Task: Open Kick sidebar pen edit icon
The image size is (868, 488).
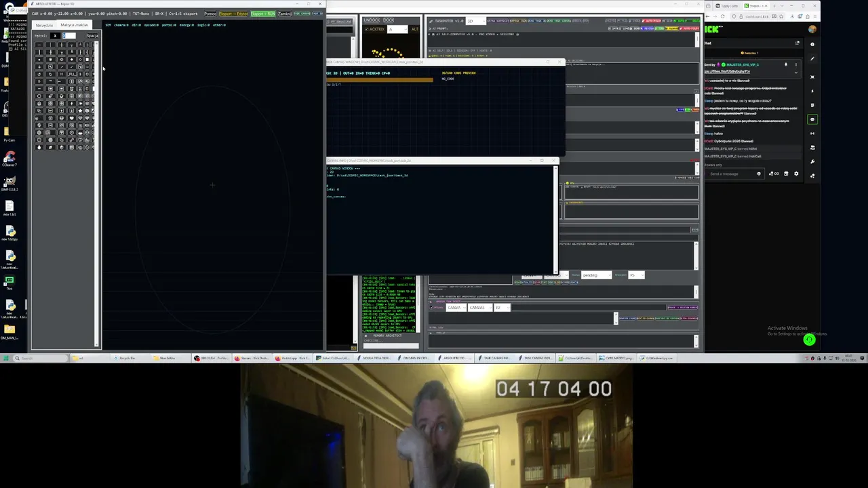Action: 812,59
